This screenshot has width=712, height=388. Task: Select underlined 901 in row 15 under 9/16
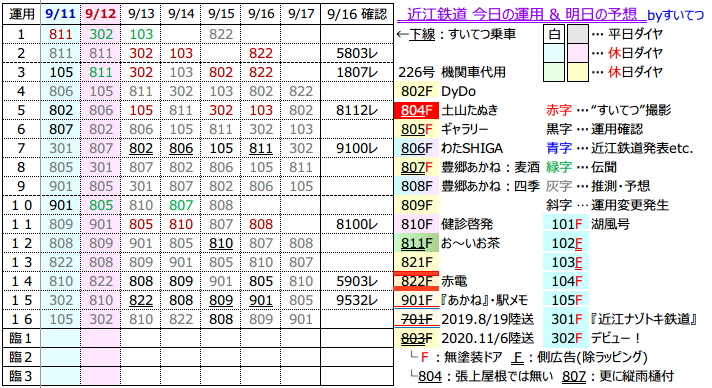pos(261,300)
